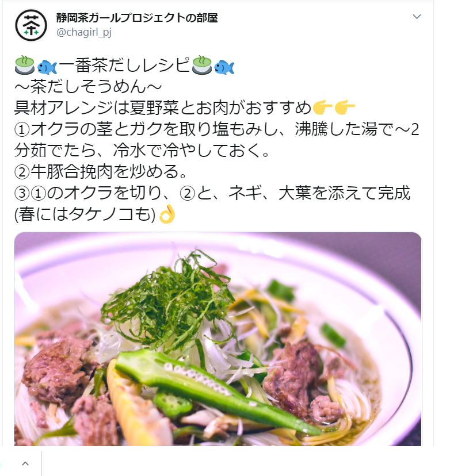This screenshot has height=476, width=450.
Task: Open the 茶 logo profile avatar
Action: pyautogui.click(x=31, y=25)
